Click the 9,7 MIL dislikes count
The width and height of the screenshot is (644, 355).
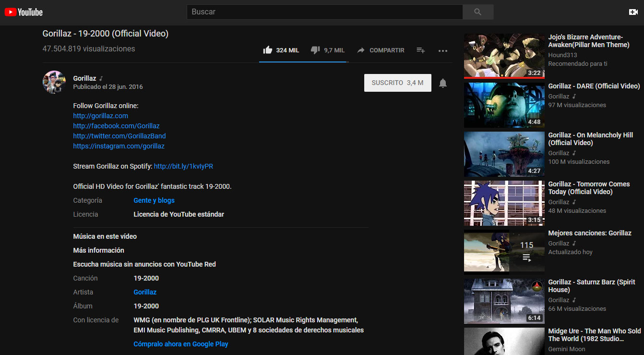coord(334,50)
